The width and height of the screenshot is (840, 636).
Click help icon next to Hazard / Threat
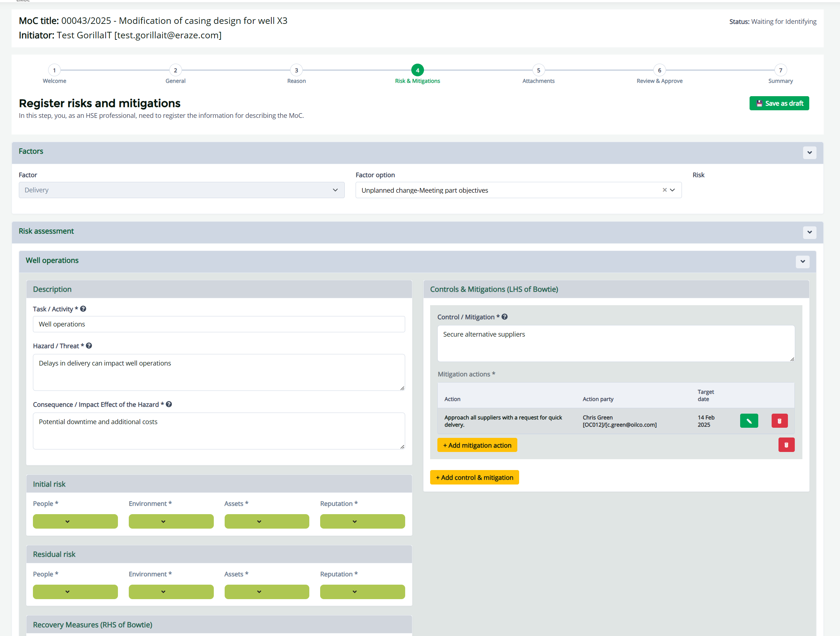point(89,346)
